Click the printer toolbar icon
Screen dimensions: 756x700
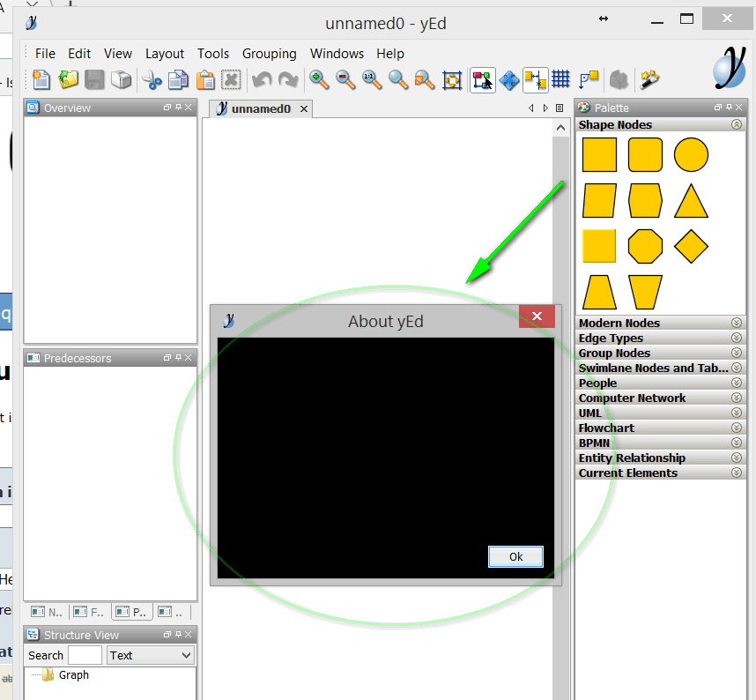121,79
